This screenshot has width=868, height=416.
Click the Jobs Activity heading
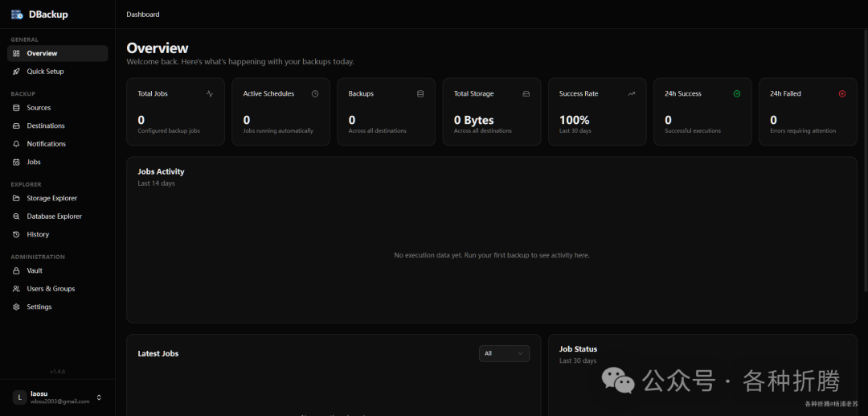tap(161, 171)
